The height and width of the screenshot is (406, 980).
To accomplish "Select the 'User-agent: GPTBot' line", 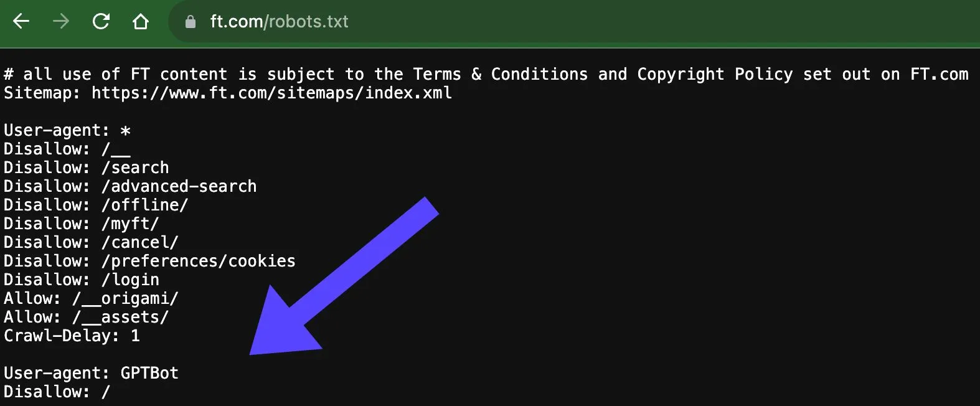I will pos(91,373).
